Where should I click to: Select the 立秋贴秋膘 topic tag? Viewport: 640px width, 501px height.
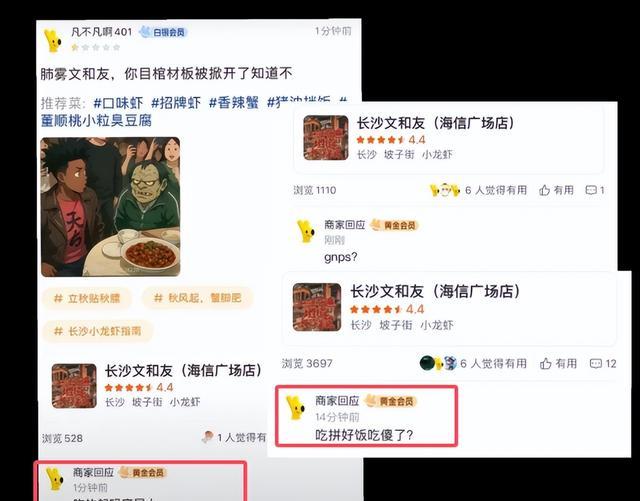point(87,298)
